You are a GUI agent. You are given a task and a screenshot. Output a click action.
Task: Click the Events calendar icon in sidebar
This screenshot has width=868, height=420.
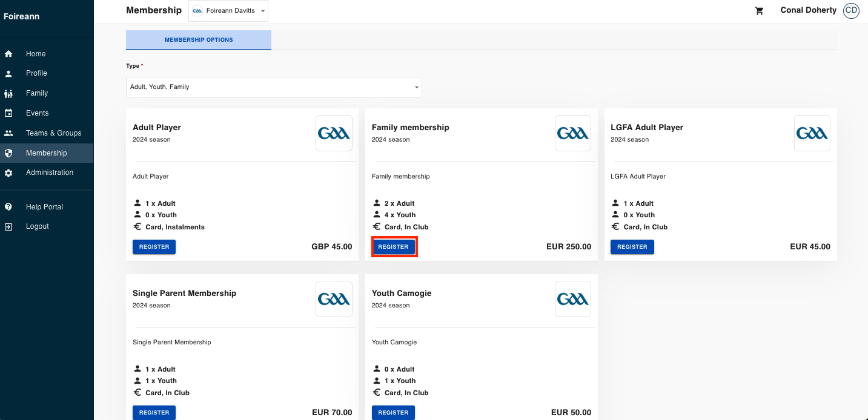(x=8, y=113)
